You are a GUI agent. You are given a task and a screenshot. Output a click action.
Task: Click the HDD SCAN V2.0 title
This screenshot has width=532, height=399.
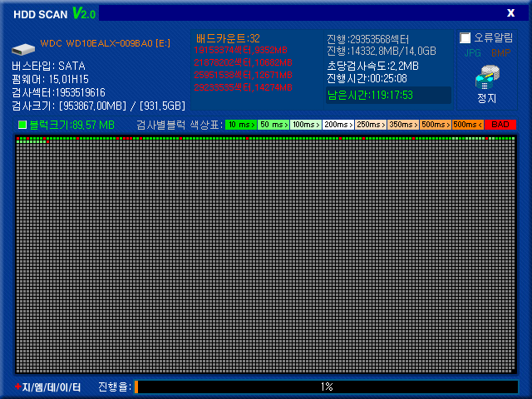55,14
